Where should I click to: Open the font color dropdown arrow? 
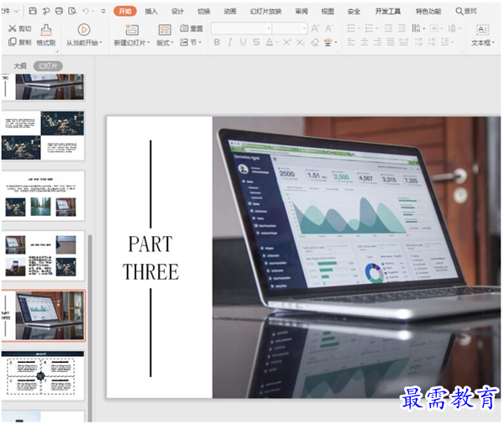(x=276, y=43)
